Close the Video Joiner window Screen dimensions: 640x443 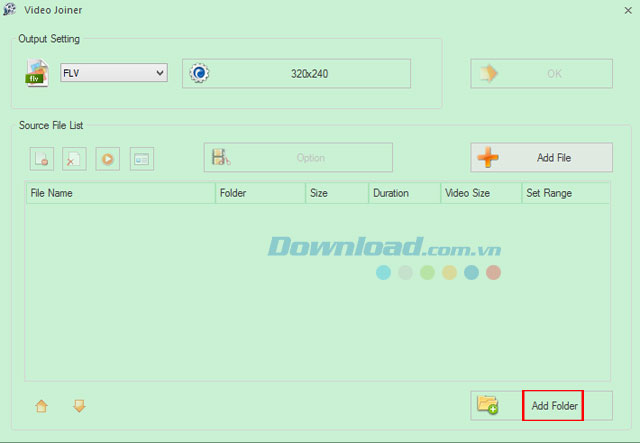pyautogui.click(x=628, y=11)
